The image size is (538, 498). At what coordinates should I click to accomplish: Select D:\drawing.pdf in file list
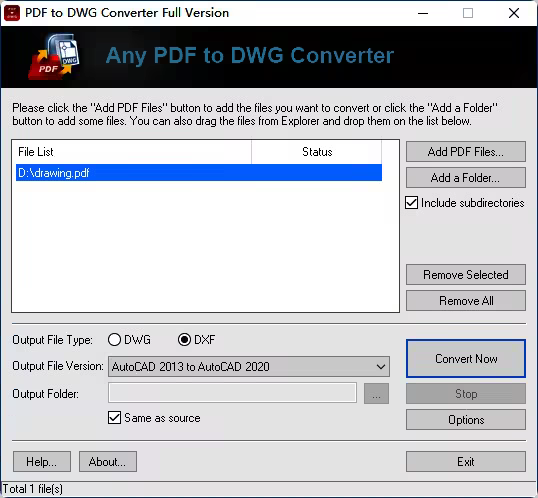[x=199, y=173]
